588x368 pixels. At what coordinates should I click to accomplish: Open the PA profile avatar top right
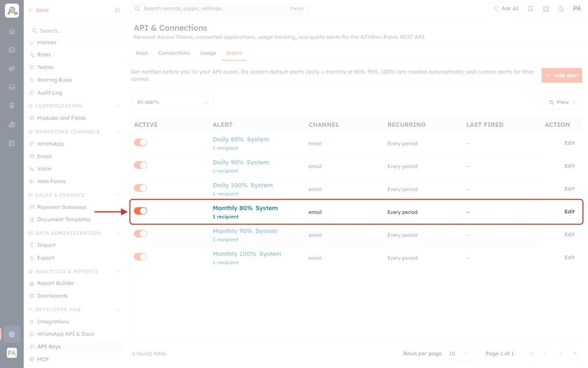pyautogui.click(x=577, y=9)
